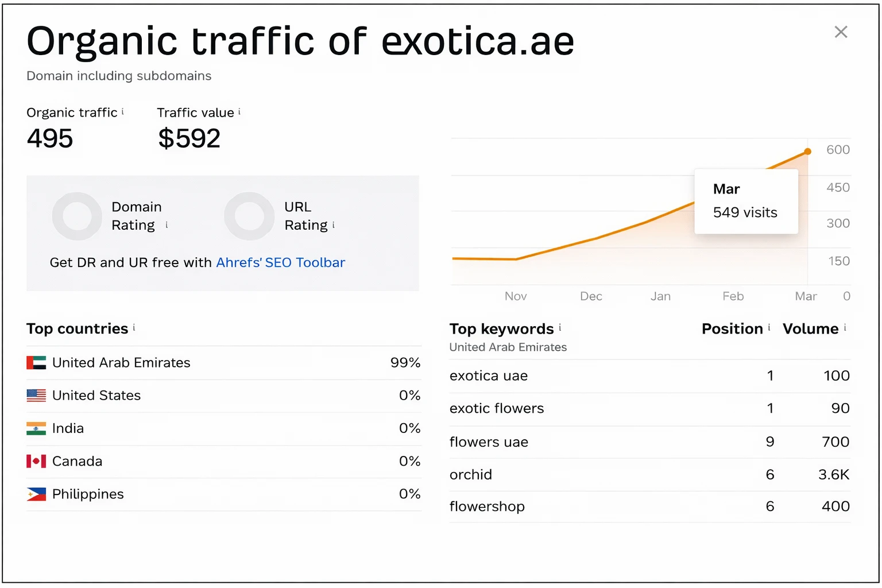Click the Canada flag icon
882x588 pixels.
[x=36, y=461]
